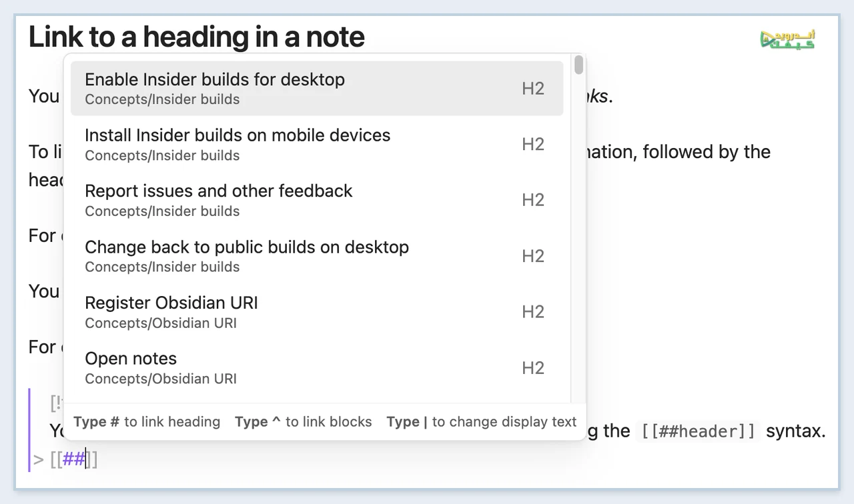Screen dimensions: 854x504
Task: Place cursor in the [[##]] link input
Action: pos(74,459)
